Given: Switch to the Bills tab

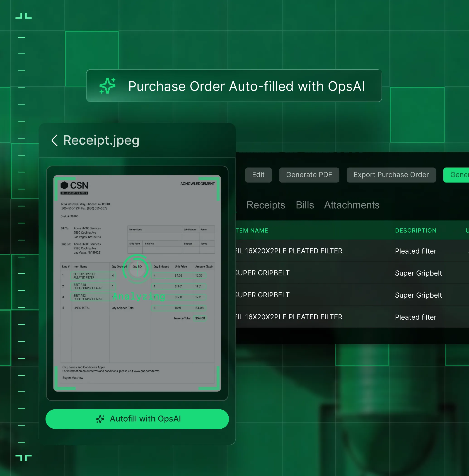Looking at the screenshot, I should [x=305, y=205].
